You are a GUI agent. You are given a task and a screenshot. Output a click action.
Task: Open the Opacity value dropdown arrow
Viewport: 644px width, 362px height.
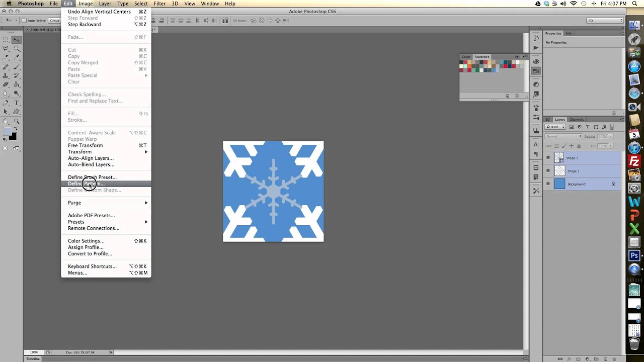point(611,137)
